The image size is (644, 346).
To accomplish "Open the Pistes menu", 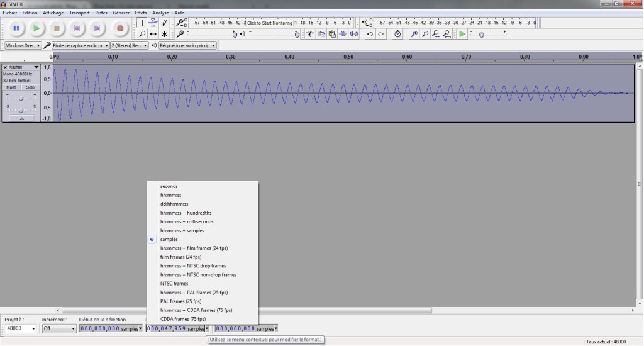I will coord(101,13).
